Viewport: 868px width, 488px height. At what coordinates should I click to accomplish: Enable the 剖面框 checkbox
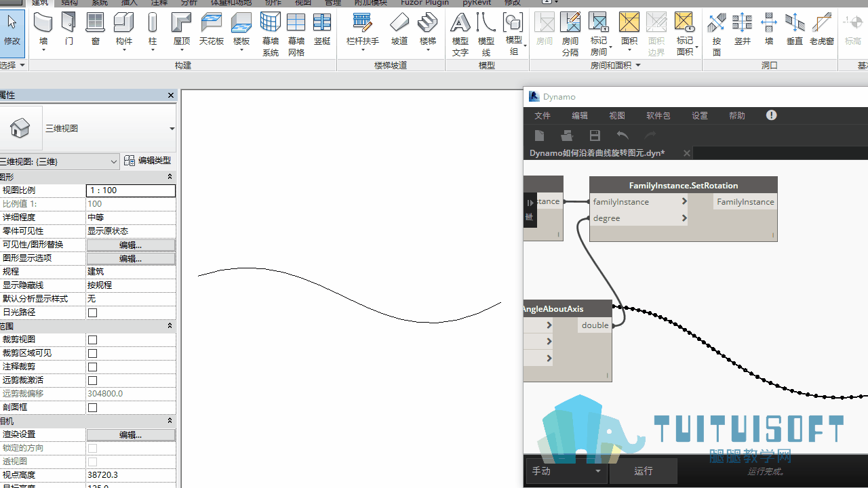click(x=93, y=407)
